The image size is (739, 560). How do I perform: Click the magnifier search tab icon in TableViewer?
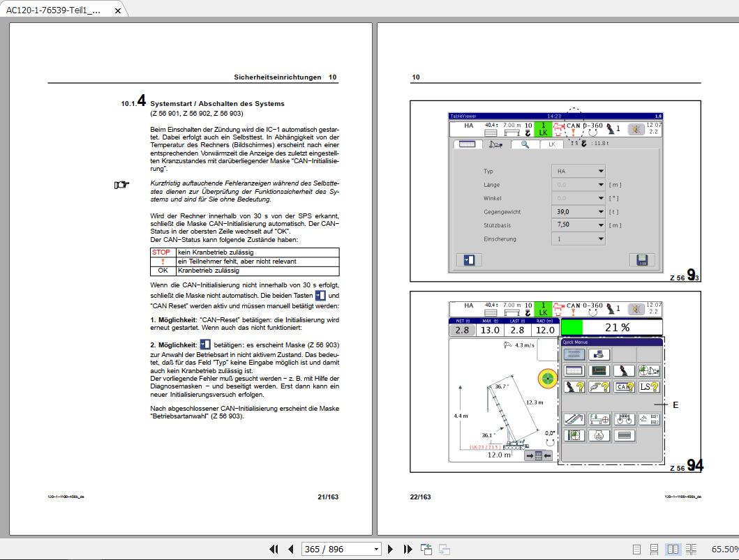tap(525, 144)
